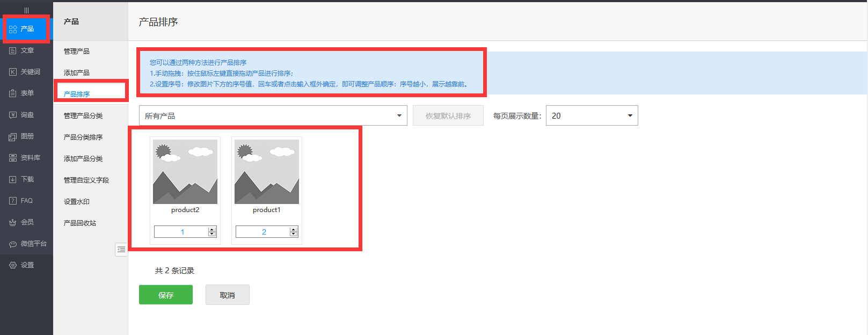Click the stepper arrows for product1 order
This screenshot has height=335, width=868.
pos(294,232)
